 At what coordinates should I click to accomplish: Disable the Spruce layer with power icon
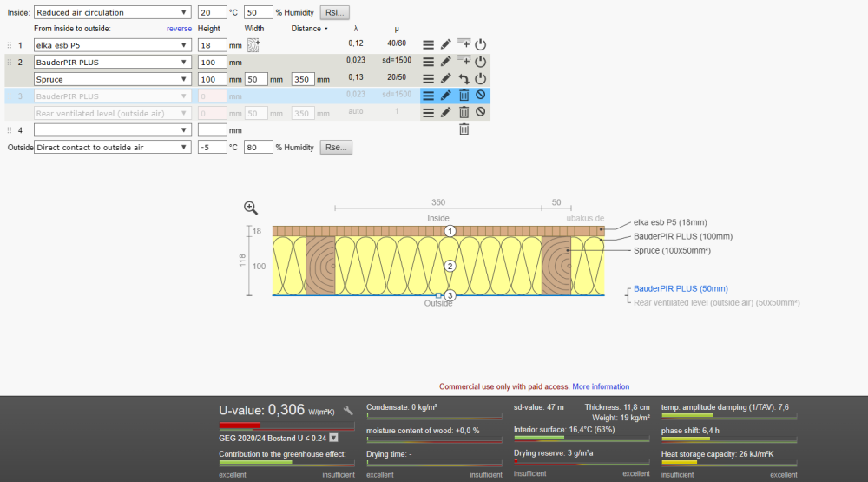481,79
